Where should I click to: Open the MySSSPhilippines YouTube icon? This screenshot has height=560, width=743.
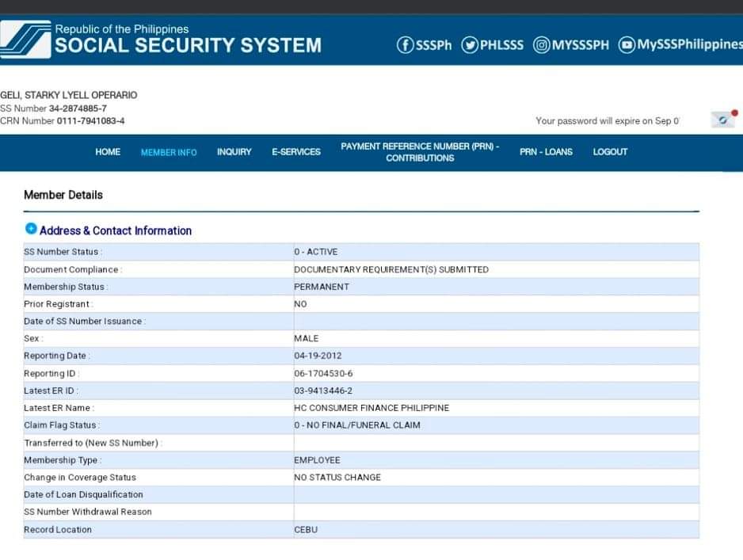[627, 45]
